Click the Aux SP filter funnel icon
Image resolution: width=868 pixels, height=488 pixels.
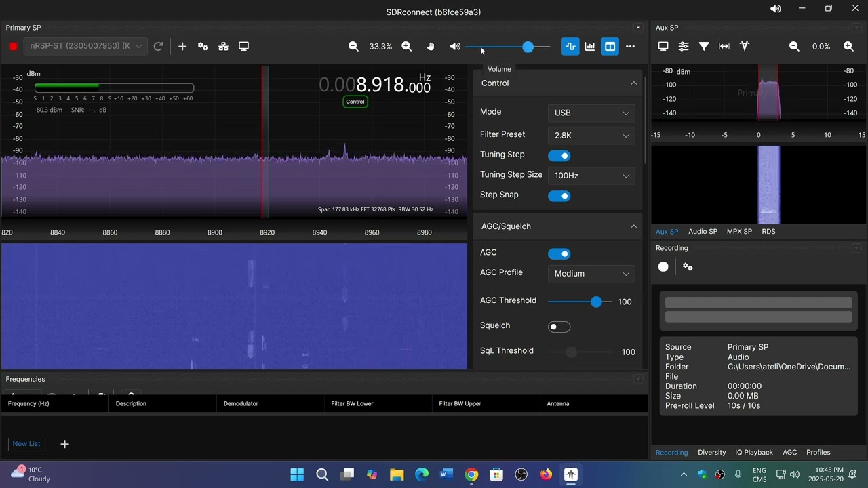tap(704, 46)
